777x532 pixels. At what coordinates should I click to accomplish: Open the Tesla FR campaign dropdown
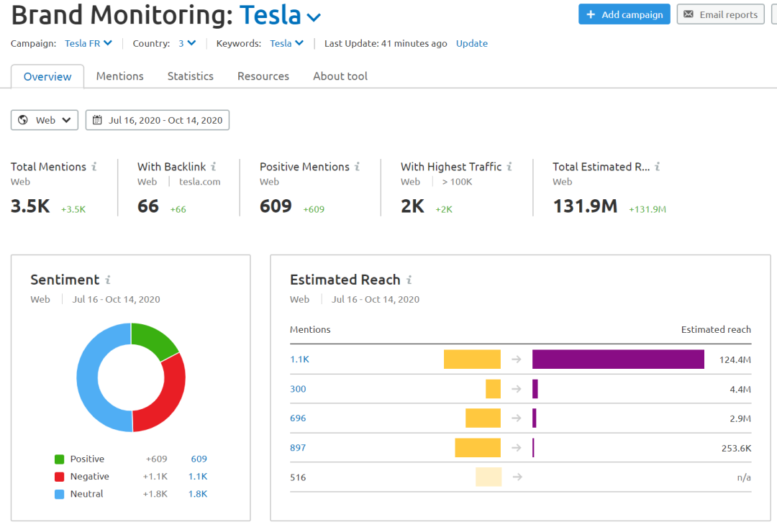(x=88, y=43)
